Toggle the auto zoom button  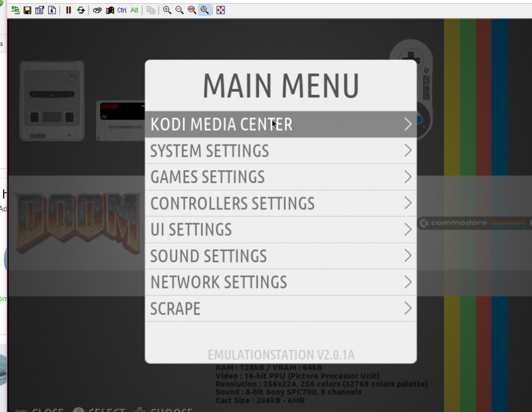click(205, 10)
